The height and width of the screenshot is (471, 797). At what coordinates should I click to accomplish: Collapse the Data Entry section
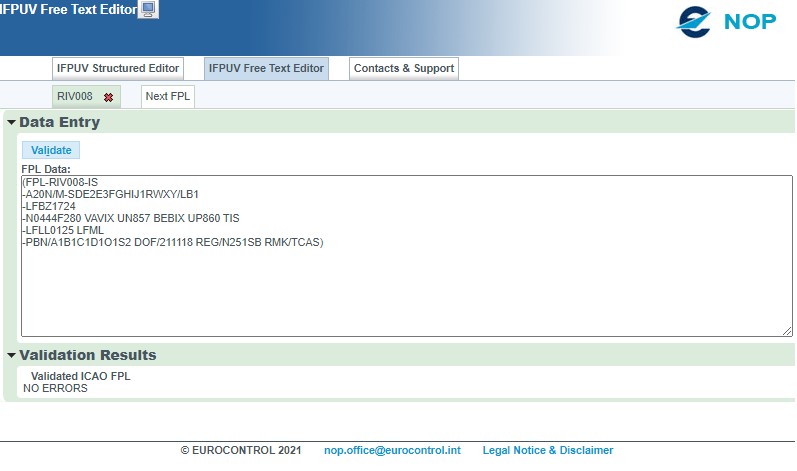(11, 122)
